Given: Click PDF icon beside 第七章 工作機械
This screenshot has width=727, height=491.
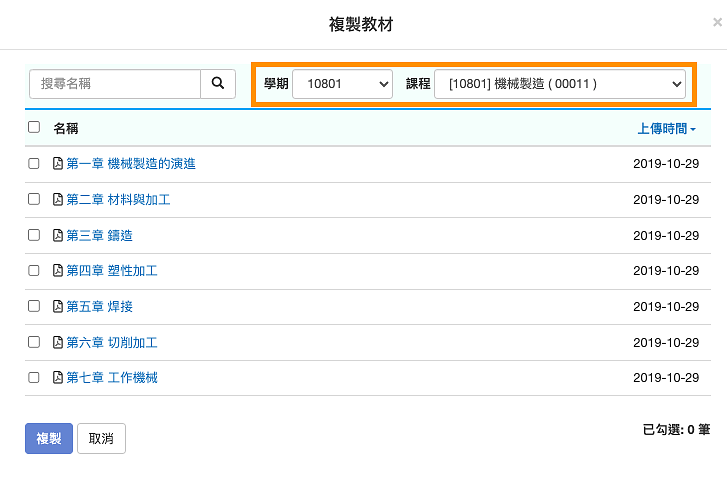Looking at the screenshot, I should [57, 377].
